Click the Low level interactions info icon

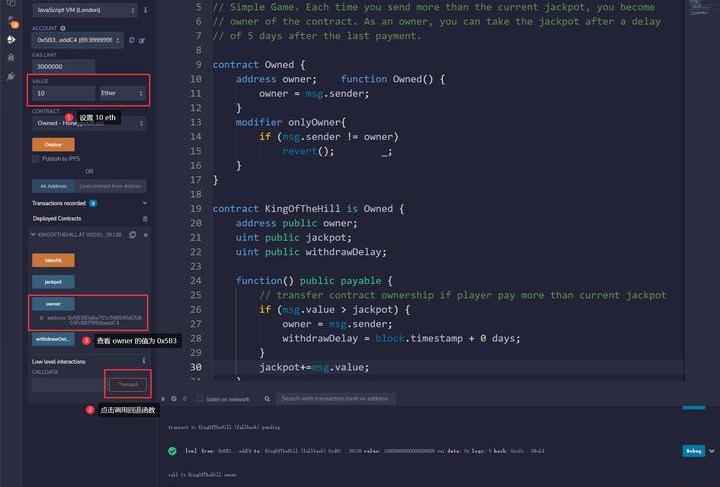click(144, 360)
